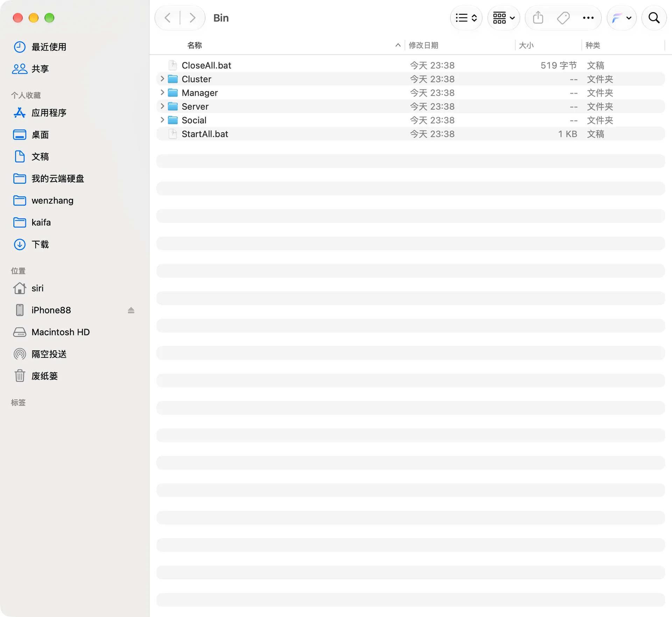Eject iPhone88 using the eject icon
The height and width of the screenshot is (617, 672).
coord(131,310)
